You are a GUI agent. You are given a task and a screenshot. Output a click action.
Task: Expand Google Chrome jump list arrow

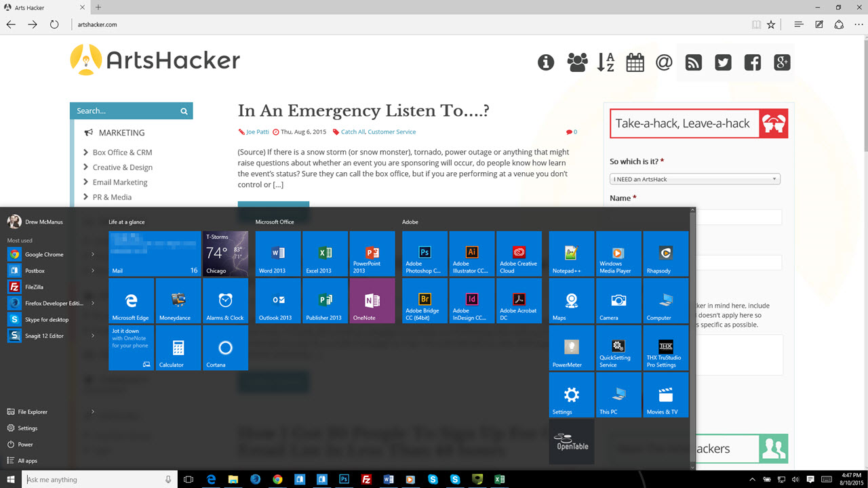[x=93, y=255]
